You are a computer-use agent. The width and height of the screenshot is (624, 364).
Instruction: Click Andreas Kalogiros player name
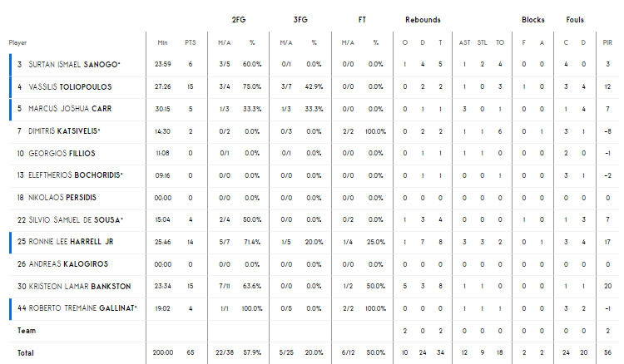(x=68, y=264)
